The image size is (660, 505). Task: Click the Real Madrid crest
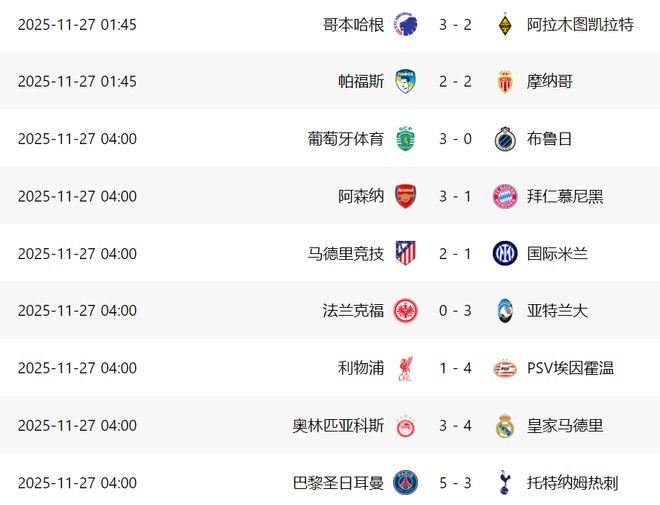click(504, 426)
